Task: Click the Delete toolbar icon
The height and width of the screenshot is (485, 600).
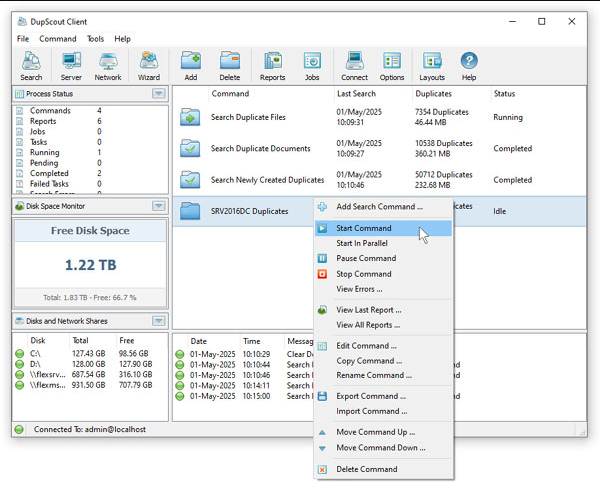Action: coord(230,66)
